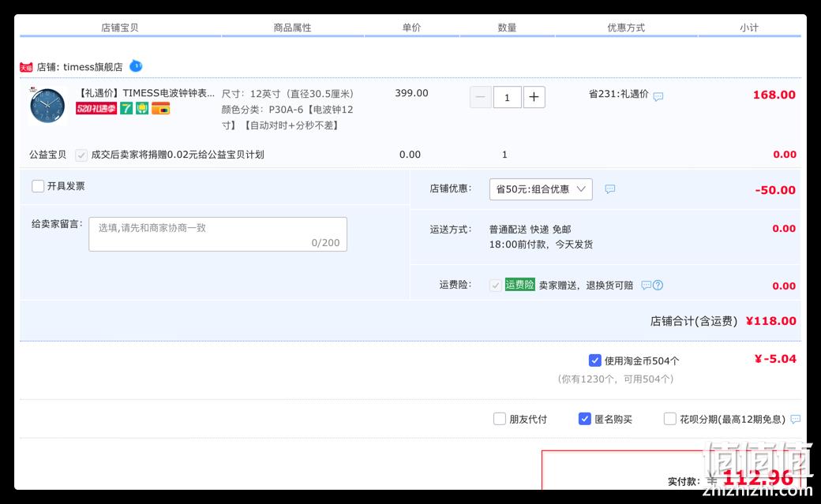Click the green shield guarantee badge icon
The image size is (821, 504).
click(142, 108)
